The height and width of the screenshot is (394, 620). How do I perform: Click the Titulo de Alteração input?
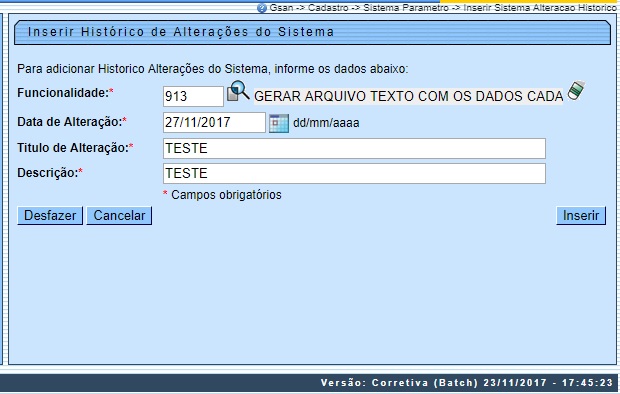click(x=354, y=148)
